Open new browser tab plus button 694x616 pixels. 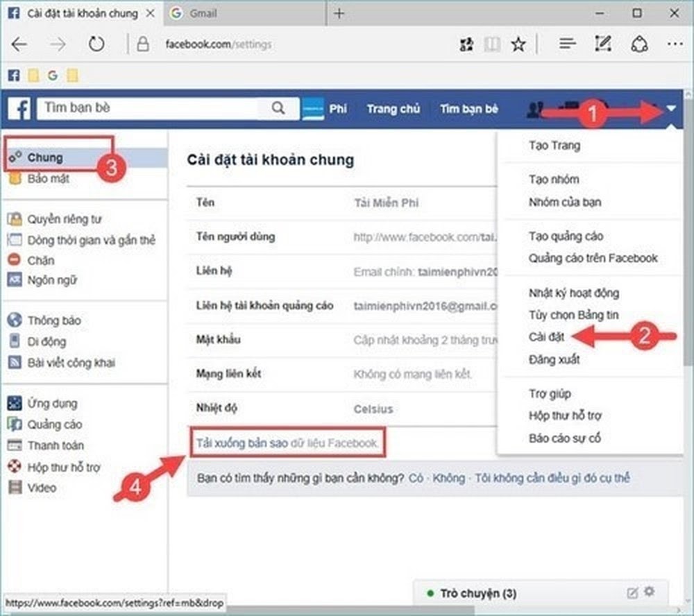point(339,13)
